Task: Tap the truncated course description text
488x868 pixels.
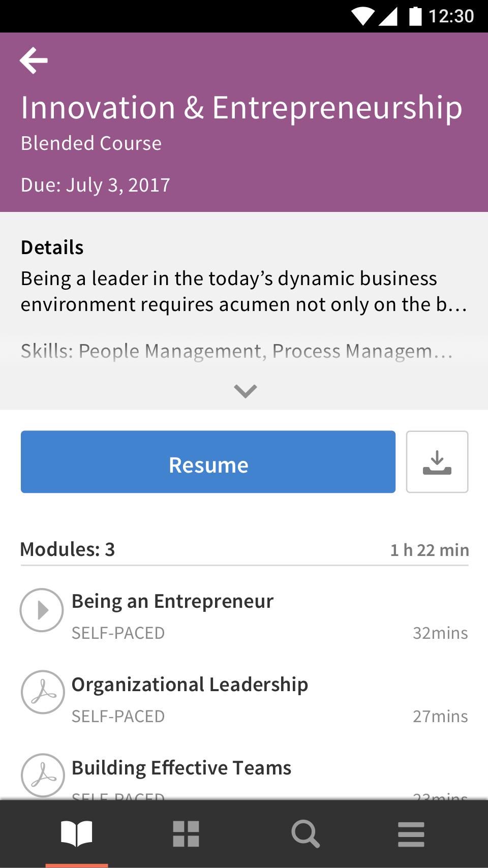Action: pyautogui.click(x=244, y=292)
